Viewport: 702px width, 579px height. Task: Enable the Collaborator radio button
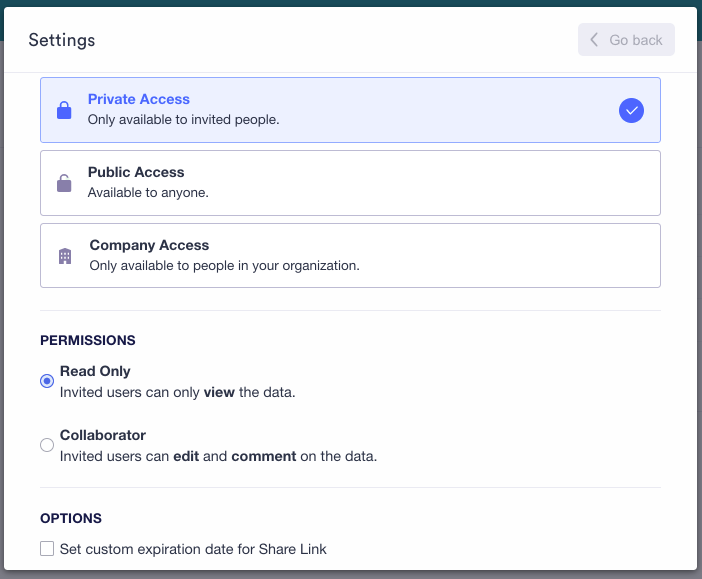pyautogui.click(x=47, y=445)
